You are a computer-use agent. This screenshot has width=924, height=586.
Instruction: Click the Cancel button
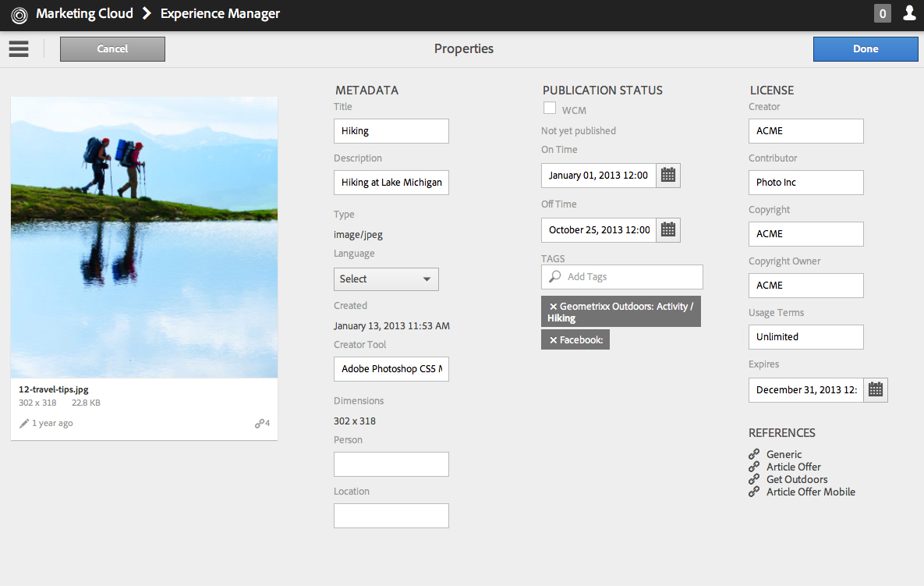click(x=112, y=48)
